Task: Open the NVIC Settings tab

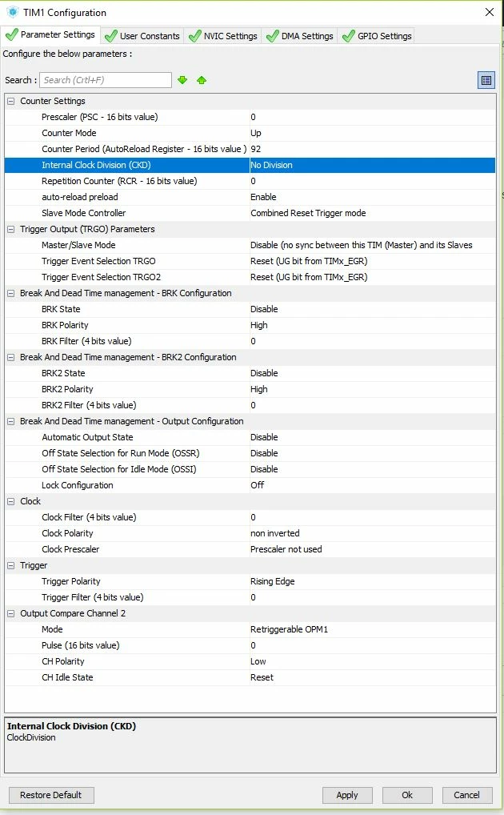Action: [x=223, y=36]
